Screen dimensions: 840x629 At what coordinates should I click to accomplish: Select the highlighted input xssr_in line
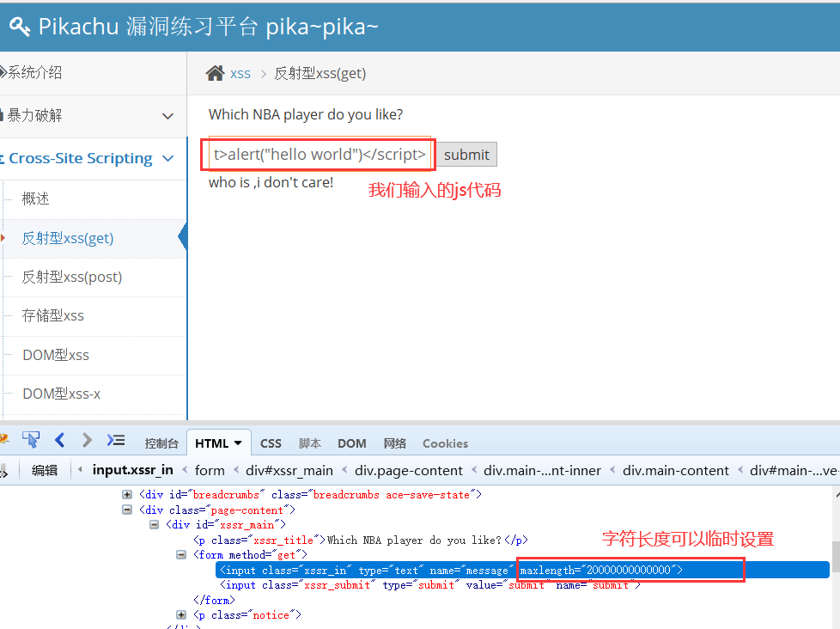point(522,570)
